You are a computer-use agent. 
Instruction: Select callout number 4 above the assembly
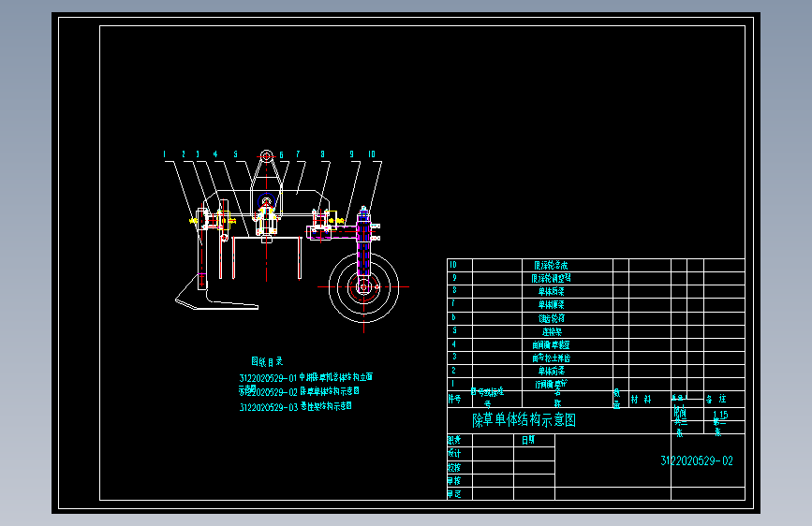[x=214, y=153]
